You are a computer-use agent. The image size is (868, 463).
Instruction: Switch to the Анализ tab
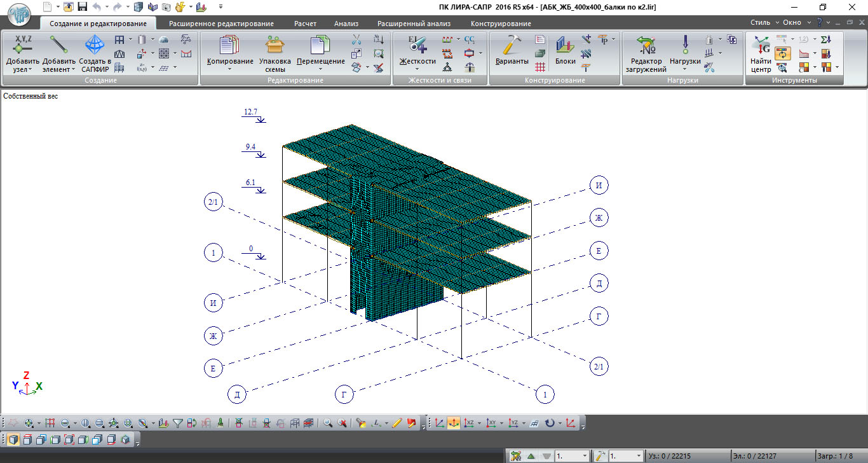click(x=346, y=24)
